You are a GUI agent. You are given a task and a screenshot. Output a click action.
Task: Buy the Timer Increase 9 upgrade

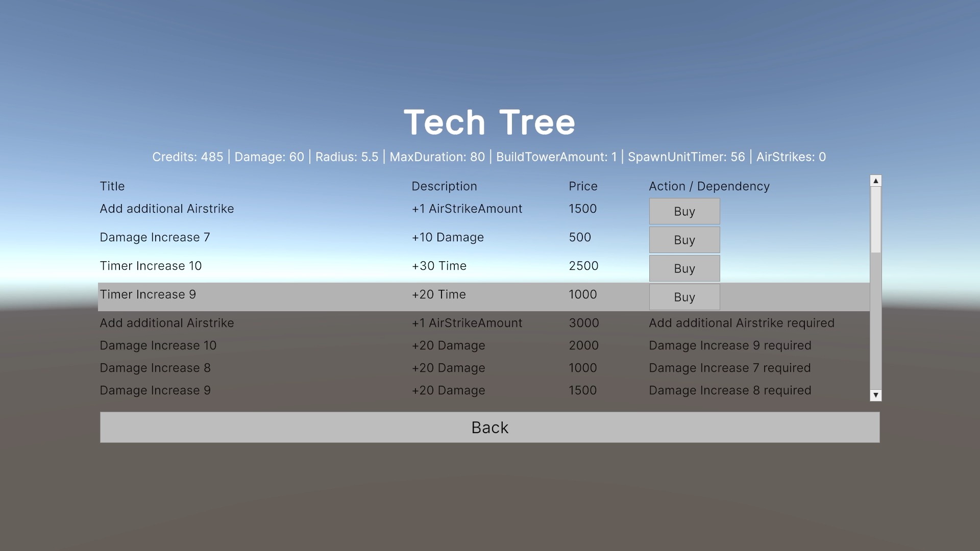click(684, 297)
